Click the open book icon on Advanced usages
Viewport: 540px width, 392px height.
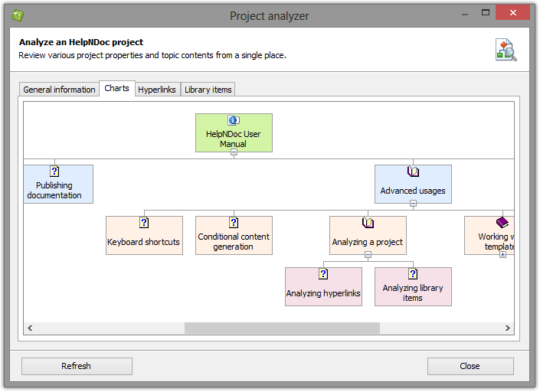tap(413, 171)
